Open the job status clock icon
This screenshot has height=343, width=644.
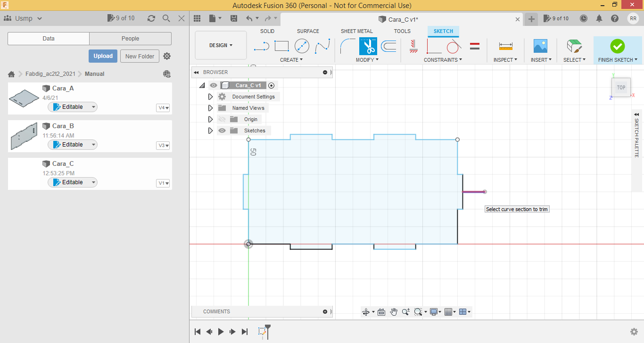584,18
